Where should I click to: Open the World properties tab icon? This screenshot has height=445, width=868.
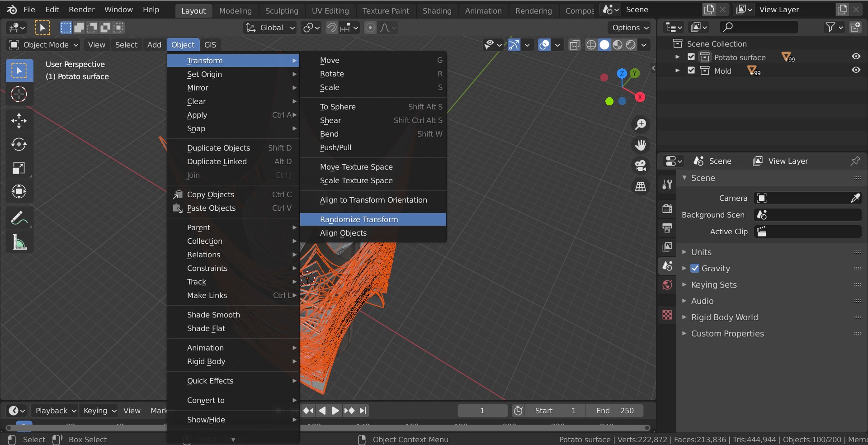[667, 285]
